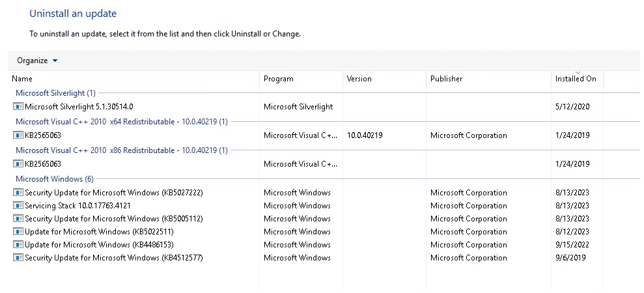Click Microsoft Corporation publisher for KB4512577

point(469,258)
